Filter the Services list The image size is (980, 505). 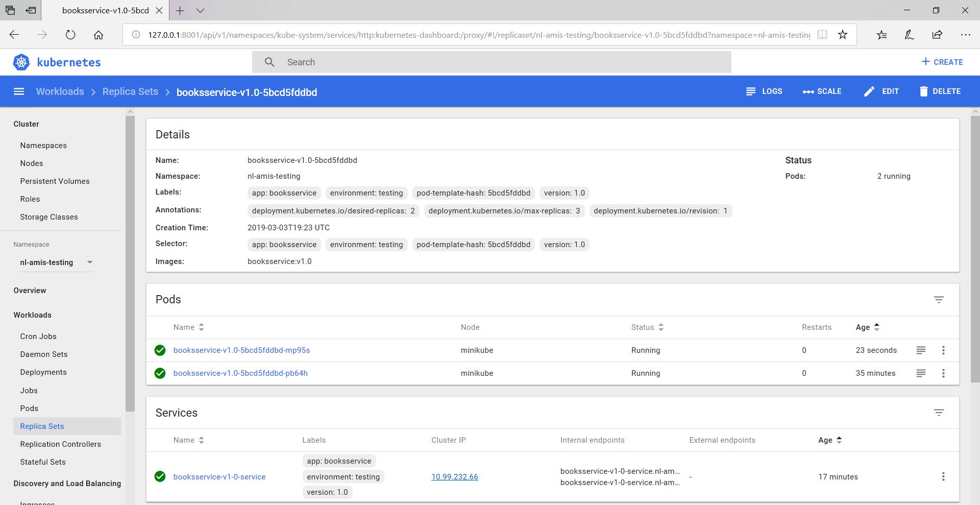pyautogui.click(x=939, y=413)
